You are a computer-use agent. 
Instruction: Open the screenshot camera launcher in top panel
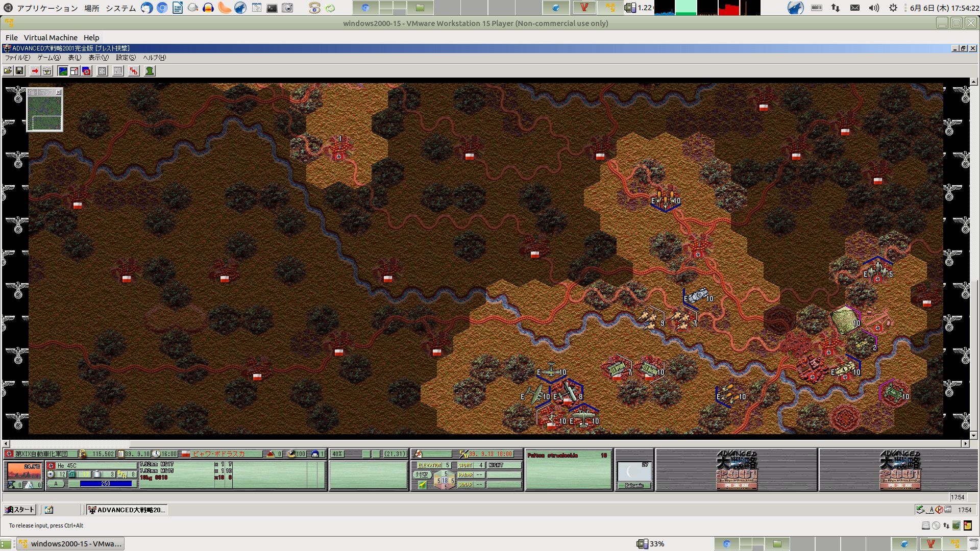[x=288, y=8]
